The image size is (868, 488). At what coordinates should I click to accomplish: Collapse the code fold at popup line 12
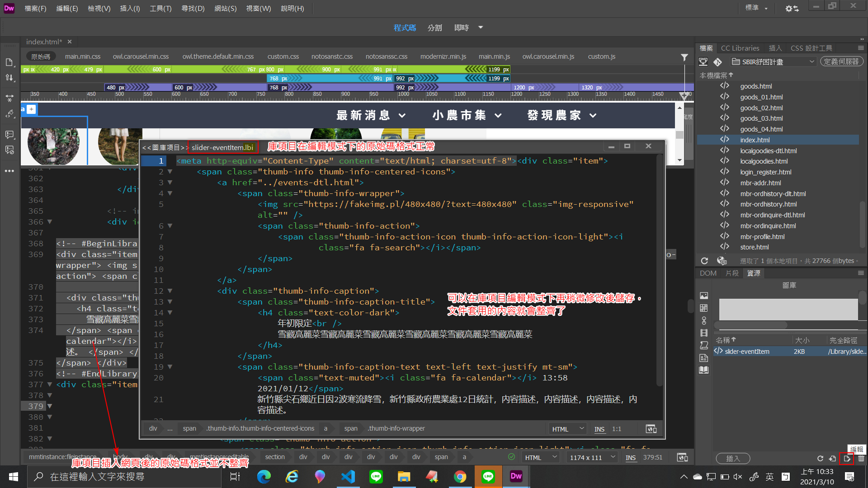click(170, 291)
